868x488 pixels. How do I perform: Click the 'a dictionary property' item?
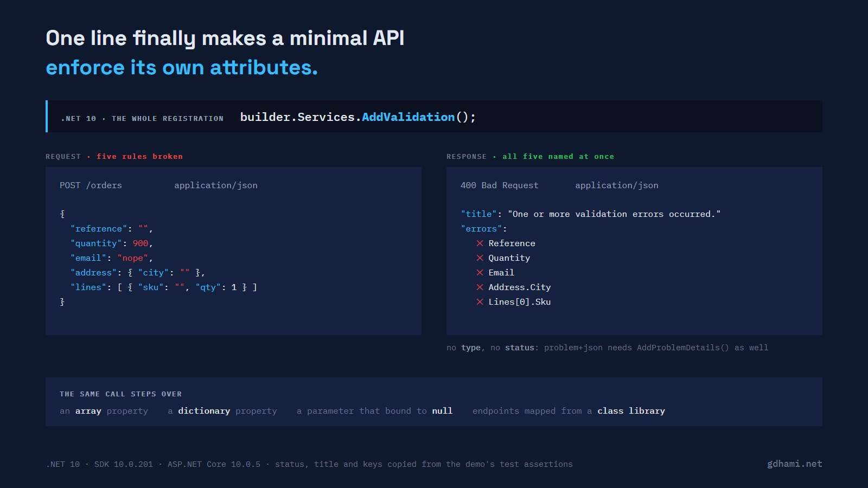point(222,411)
